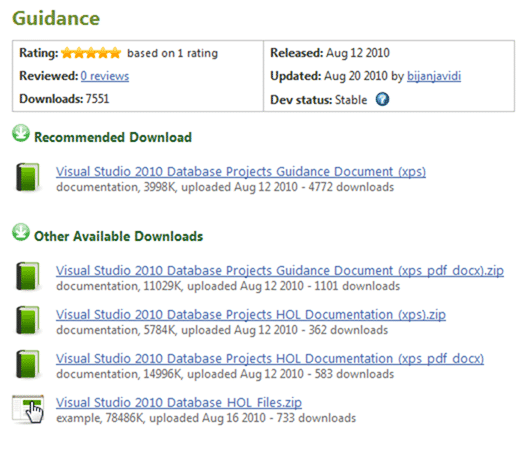
Task: Download Visual Studio 2010 Database Projects Guidance Document (xps)
Action: click(x=241, y=172)
